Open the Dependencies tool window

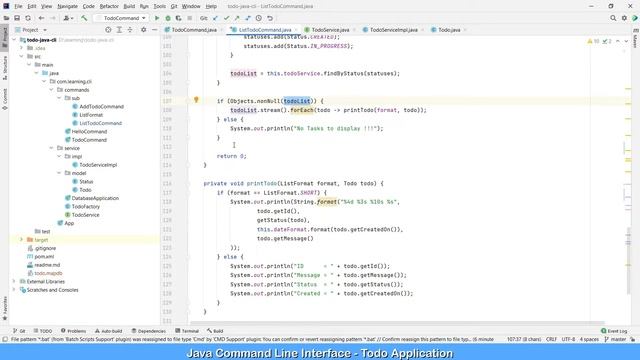[x=149, y=331]
